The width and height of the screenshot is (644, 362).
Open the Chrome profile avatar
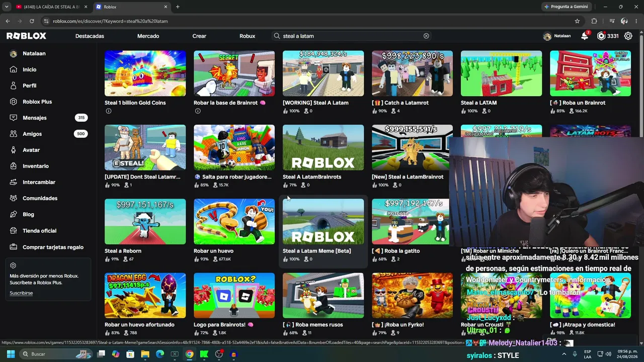[624, 21]
